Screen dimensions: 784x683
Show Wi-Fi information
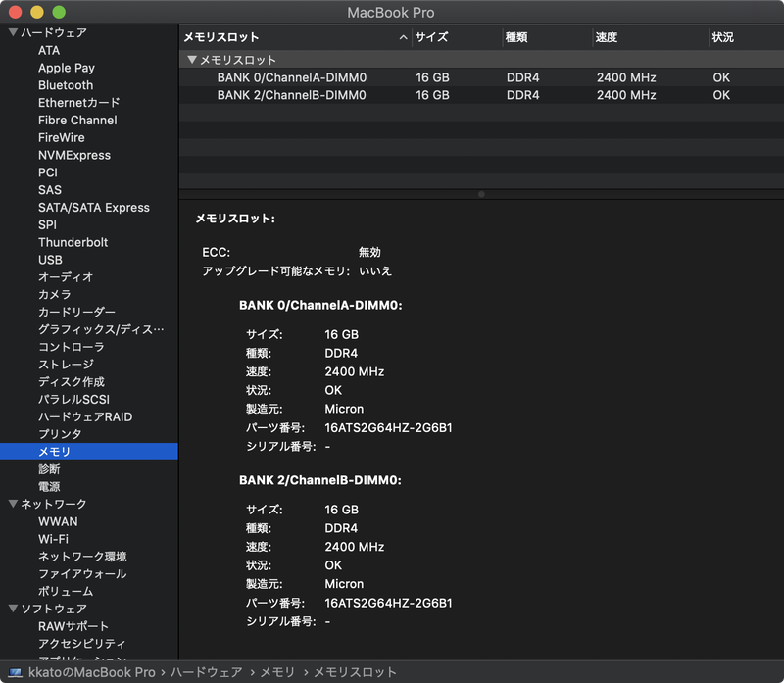coord(54,539)
